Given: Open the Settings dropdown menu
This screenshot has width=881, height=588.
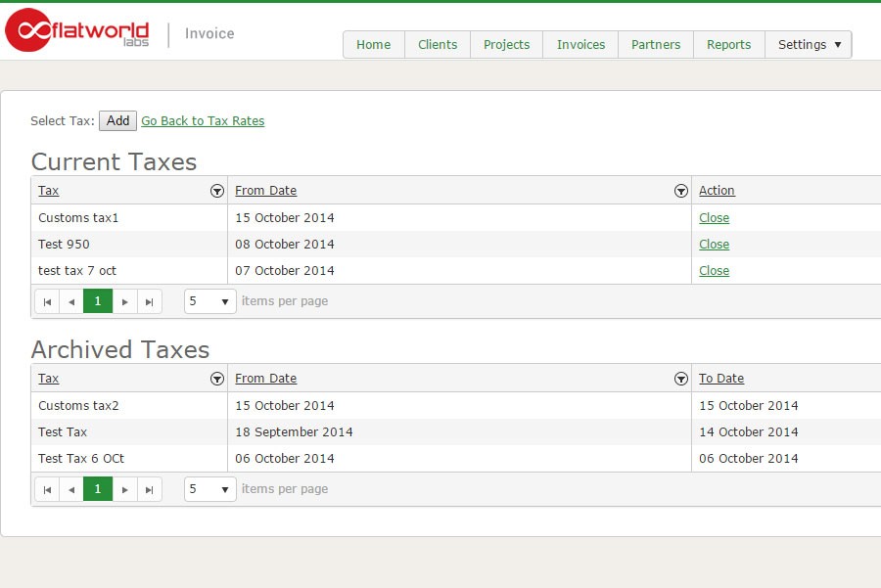Looking at the screenshot, I should click(809, 44).
